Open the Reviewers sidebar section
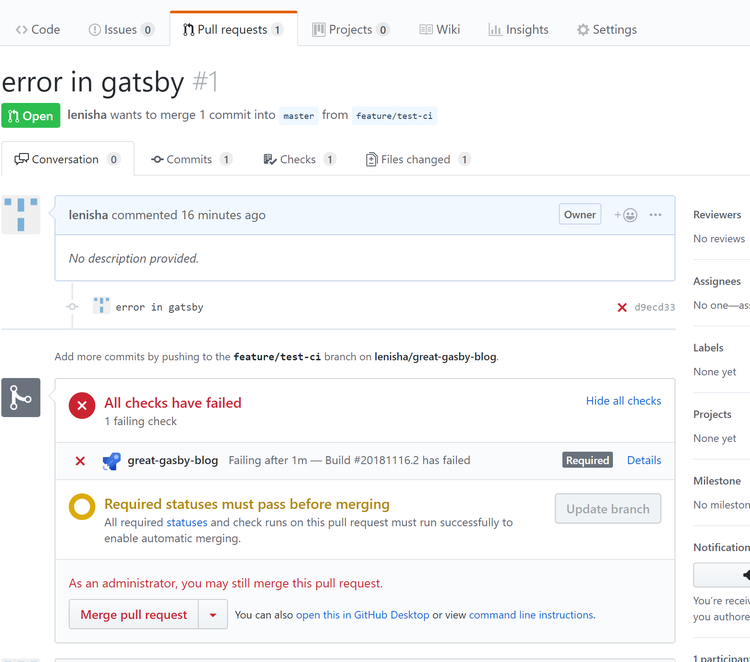Viewport: 750px width, 662px height. 717,215
